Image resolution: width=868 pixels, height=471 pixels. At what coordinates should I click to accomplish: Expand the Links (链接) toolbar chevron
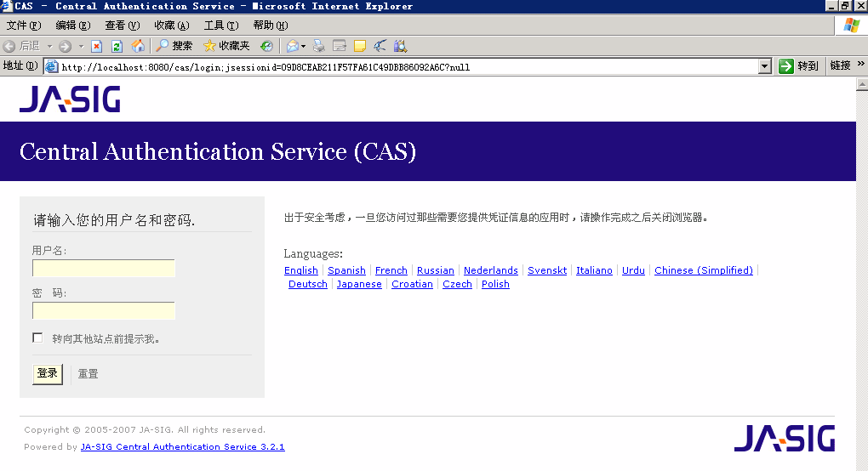pos(861,64)
